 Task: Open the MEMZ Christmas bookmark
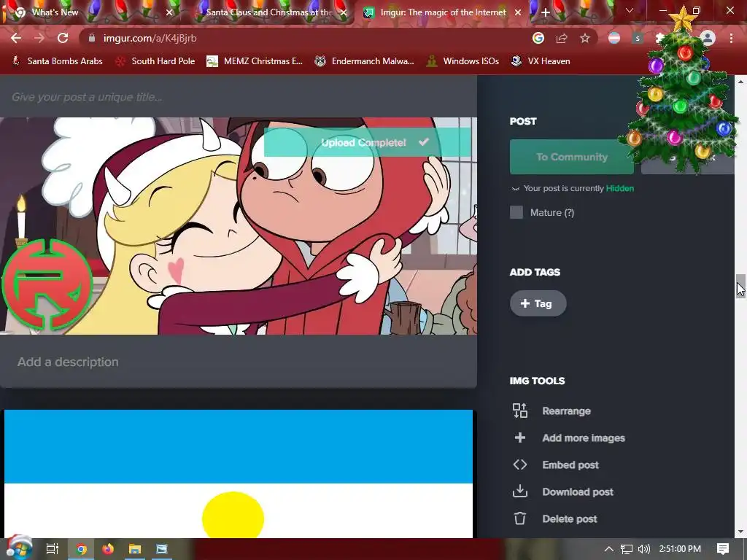click(x=255, y=61)
